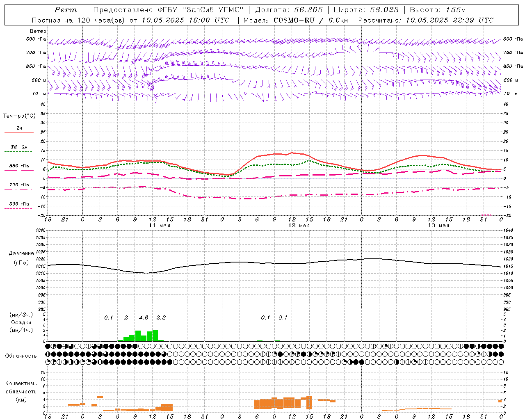
Task: Click 'Прогноз на 120 часа(ов)' forecast label
Action: (79, 20)
